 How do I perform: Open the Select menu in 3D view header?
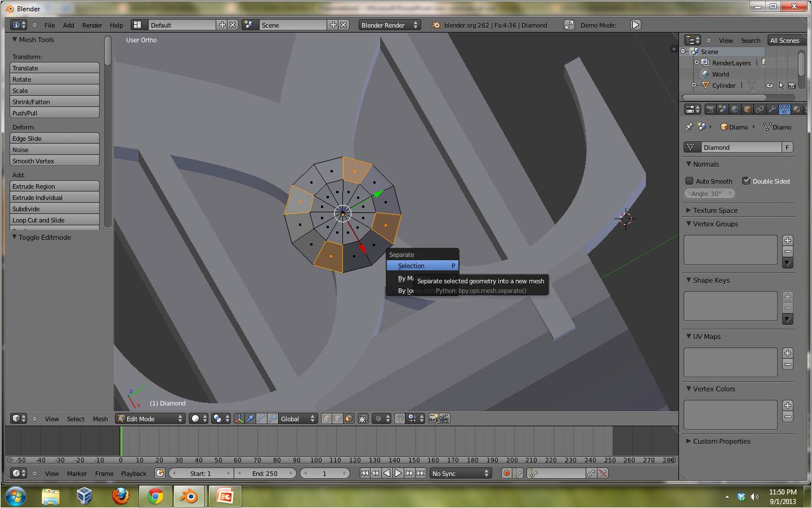pos(75,419)
